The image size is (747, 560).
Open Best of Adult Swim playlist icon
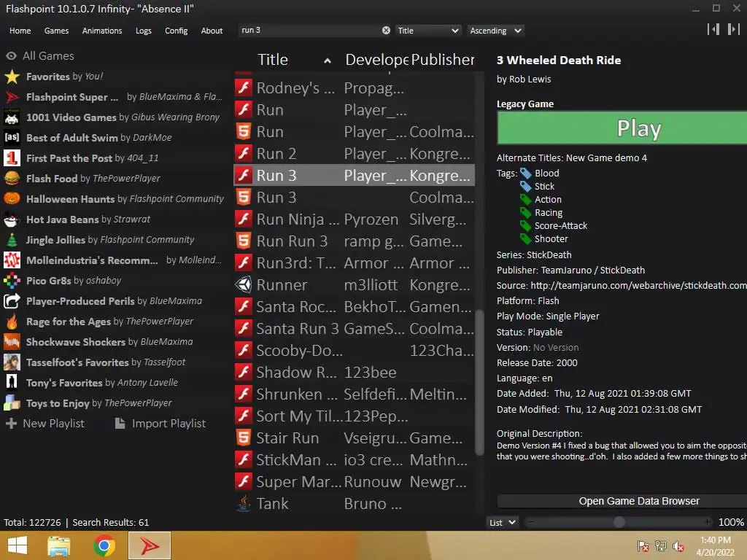point(12,138)
